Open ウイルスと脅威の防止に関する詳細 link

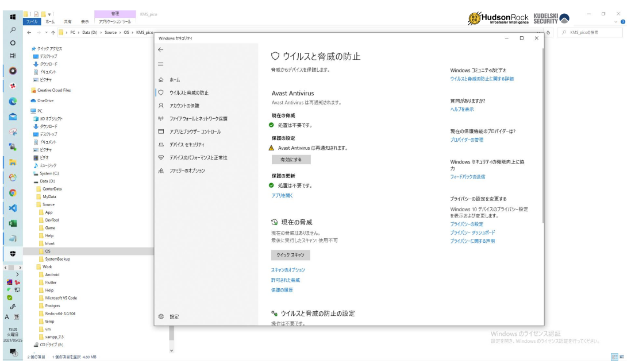click(482, 79)
